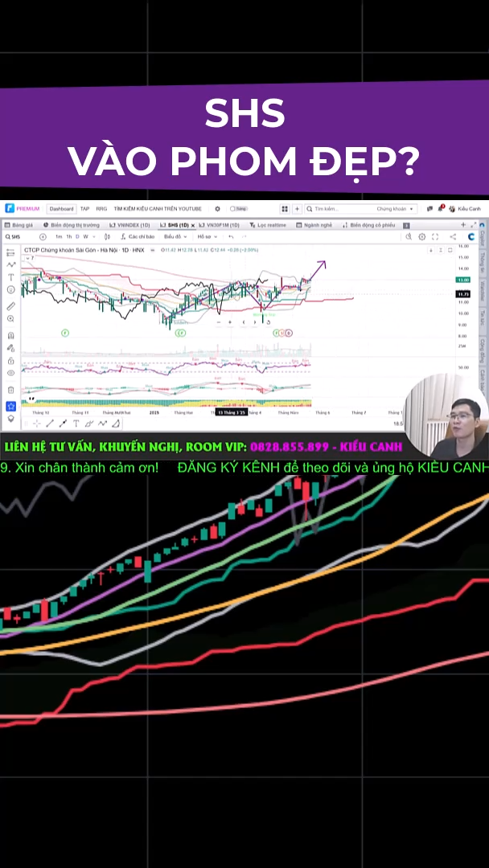Pick the arrow line tool in bottom bar
This screenshot has width=489, height=868.
[63, 424]
